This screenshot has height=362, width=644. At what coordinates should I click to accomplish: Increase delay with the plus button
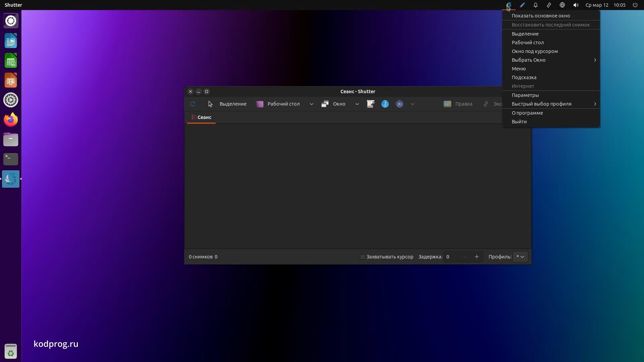point(477,257)
